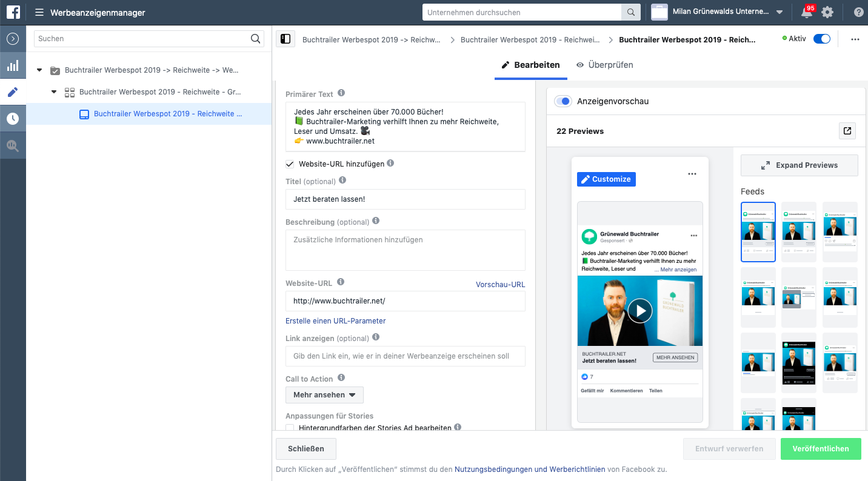
Task: Toggle the Aktiv status switch
Action: (822, 39)
